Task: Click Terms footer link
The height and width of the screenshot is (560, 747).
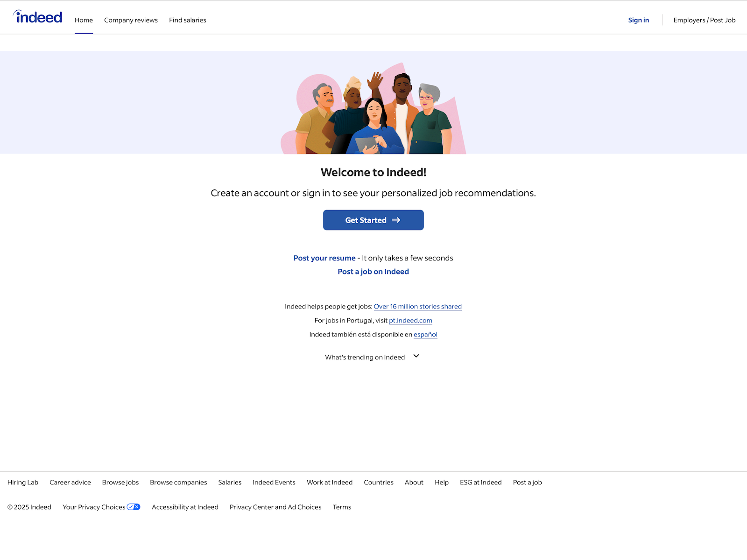Action: (342, 507)
